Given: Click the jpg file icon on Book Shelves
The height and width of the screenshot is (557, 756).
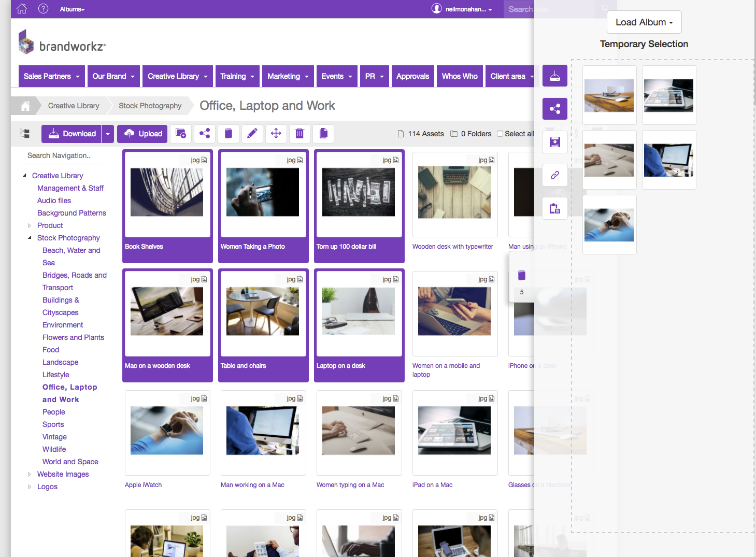Looking at the screenshot, I should tap(204, 160).
